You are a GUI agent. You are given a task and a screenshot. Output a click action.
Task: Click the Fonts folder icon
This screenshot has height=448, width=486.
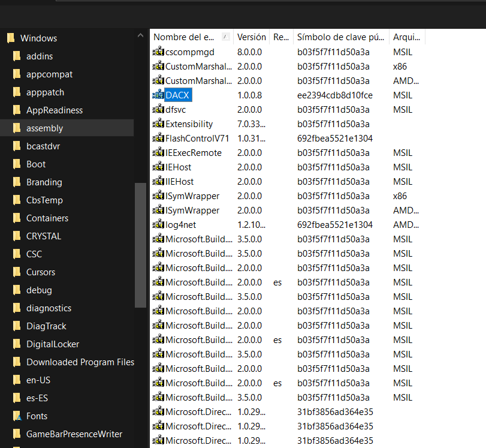17,416
